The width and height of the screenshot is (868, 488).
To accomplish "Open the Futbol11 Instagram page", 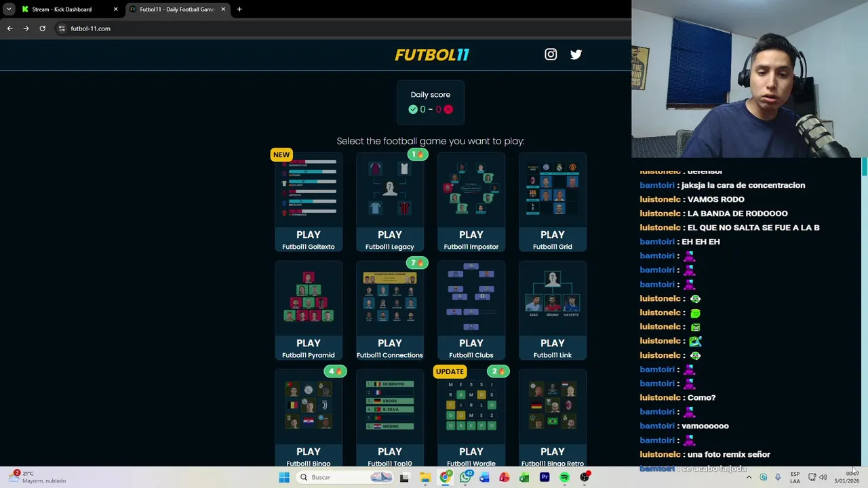I will [551, 54].
